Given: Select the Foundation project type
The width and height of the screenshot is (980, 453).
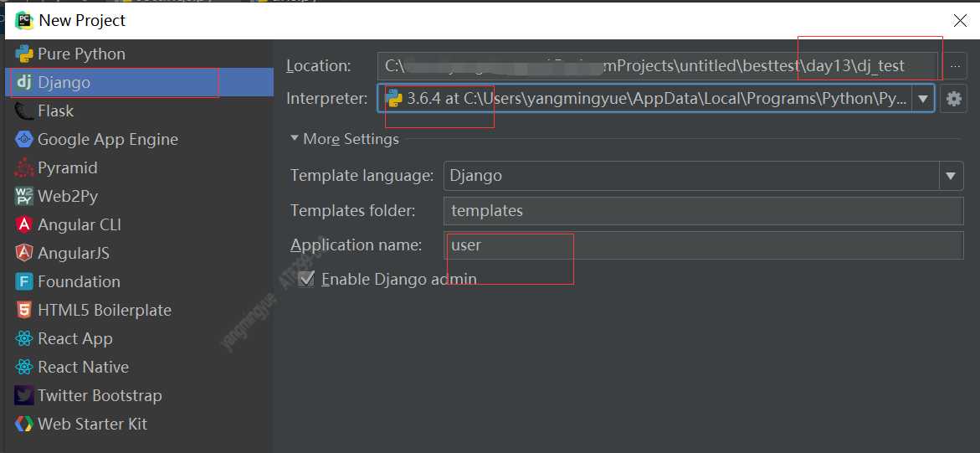Looking at the screenshot, I should tap(139, 281).
